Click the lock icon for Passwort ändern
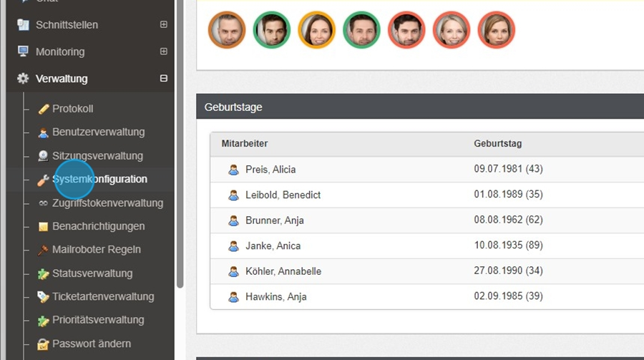The height and width of the screenshot is (360, 644). pos(44,344)
